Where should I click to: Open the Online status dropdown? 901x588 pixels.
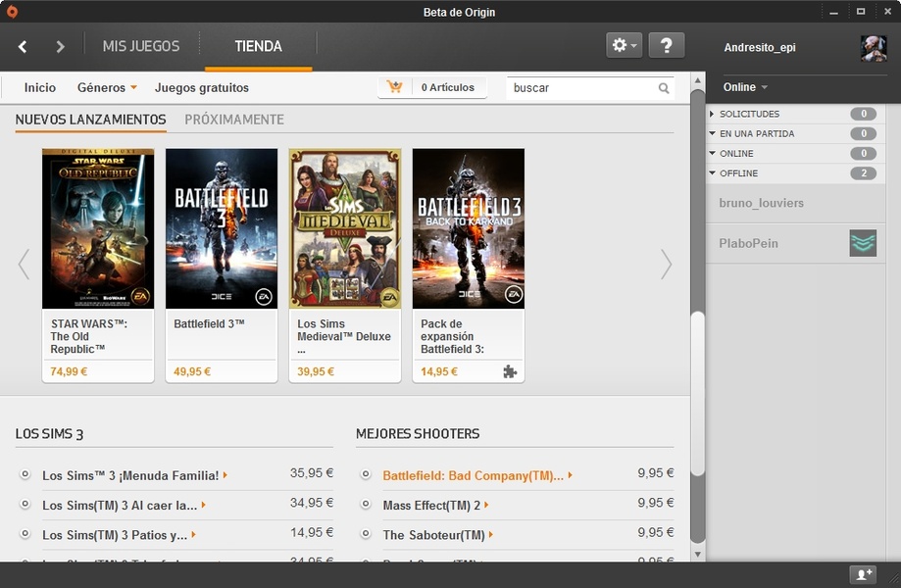click(745, 87)
